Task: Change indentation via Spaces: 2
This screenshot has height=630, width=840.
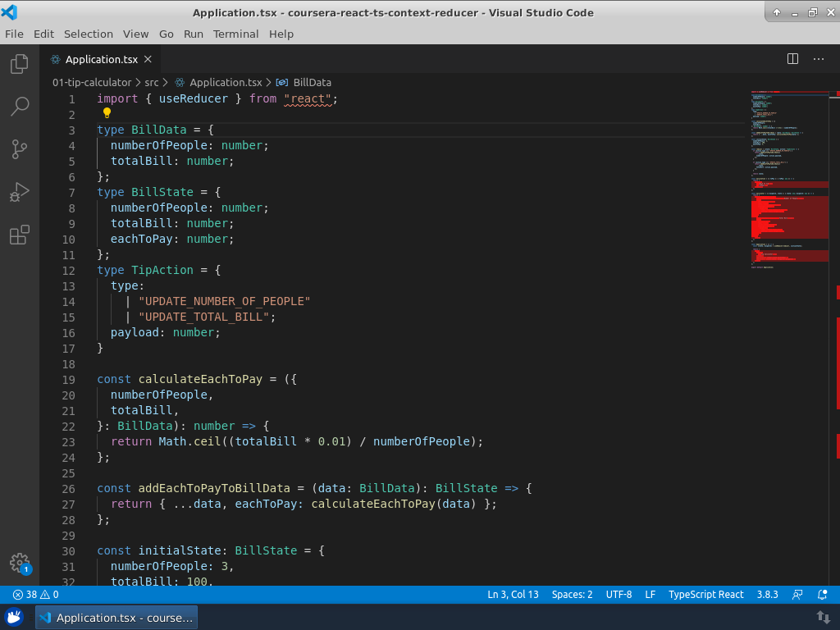Action: (572, 595)
